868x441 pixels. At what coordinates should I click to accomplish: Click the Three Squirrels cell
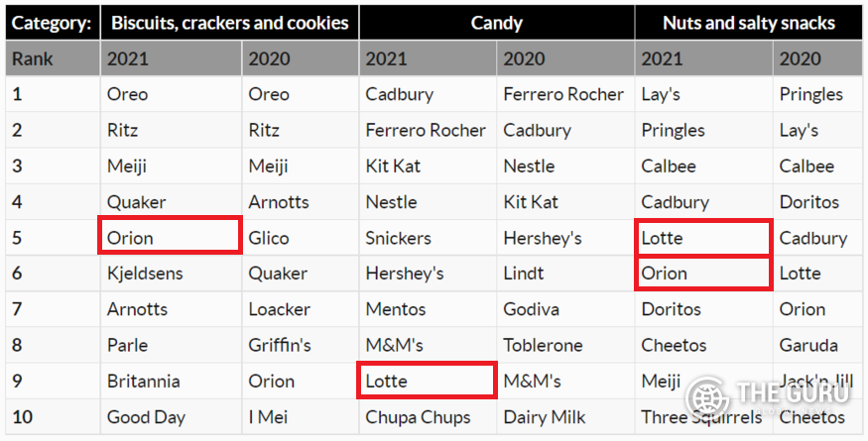(703, 416)
